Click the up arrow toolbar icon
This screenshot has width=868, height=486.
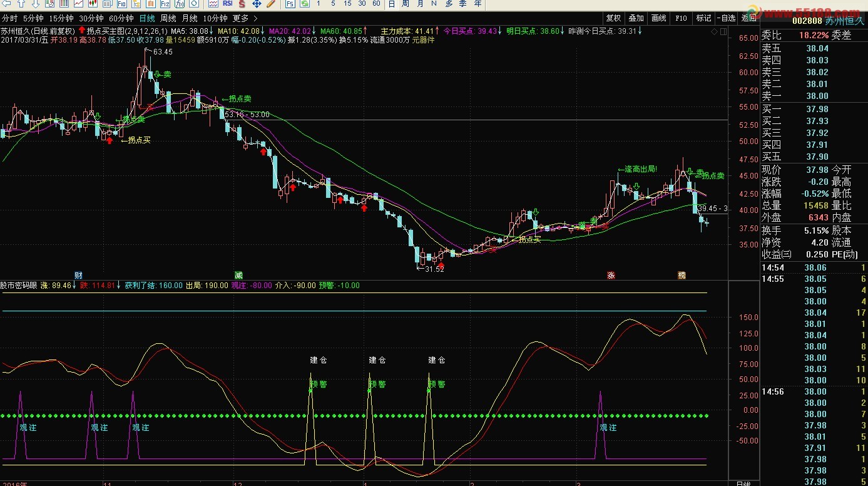[21, 4]
